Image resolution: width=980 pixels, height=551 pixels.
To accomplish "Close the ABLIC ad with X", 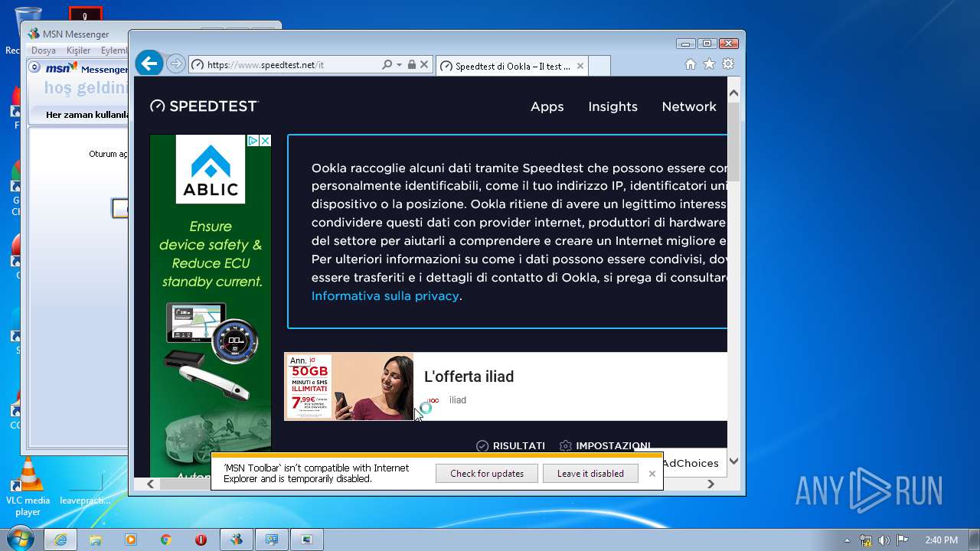I will tap(265, 141).
